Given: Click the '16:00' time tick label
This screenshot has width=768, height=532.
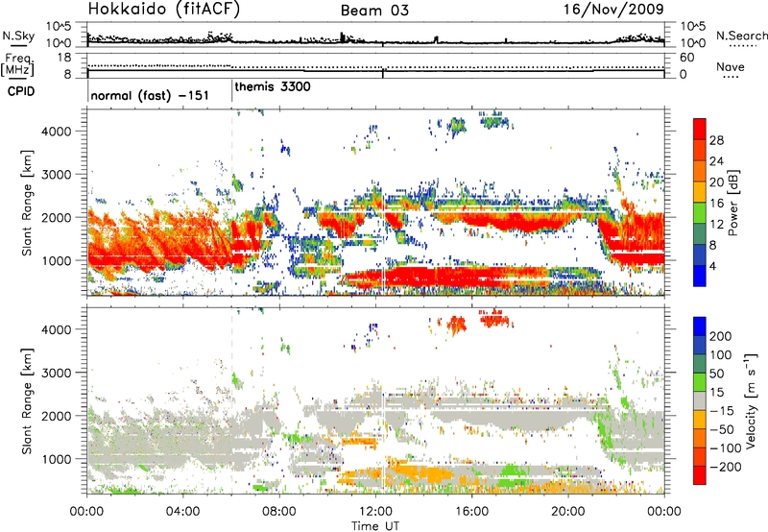Looking at the screenshot, I should pos(471,512).
